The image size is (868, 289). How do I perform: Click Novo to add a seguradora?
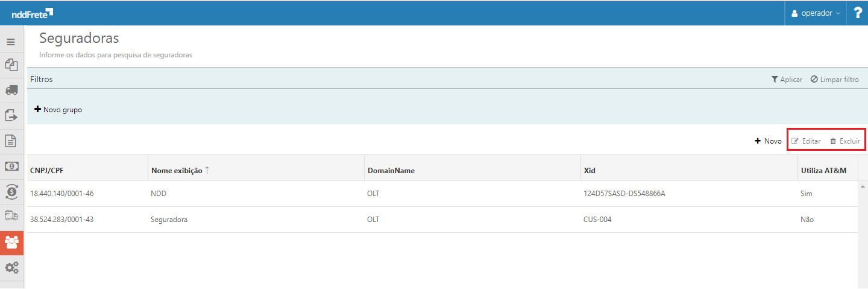coord(768,141)
